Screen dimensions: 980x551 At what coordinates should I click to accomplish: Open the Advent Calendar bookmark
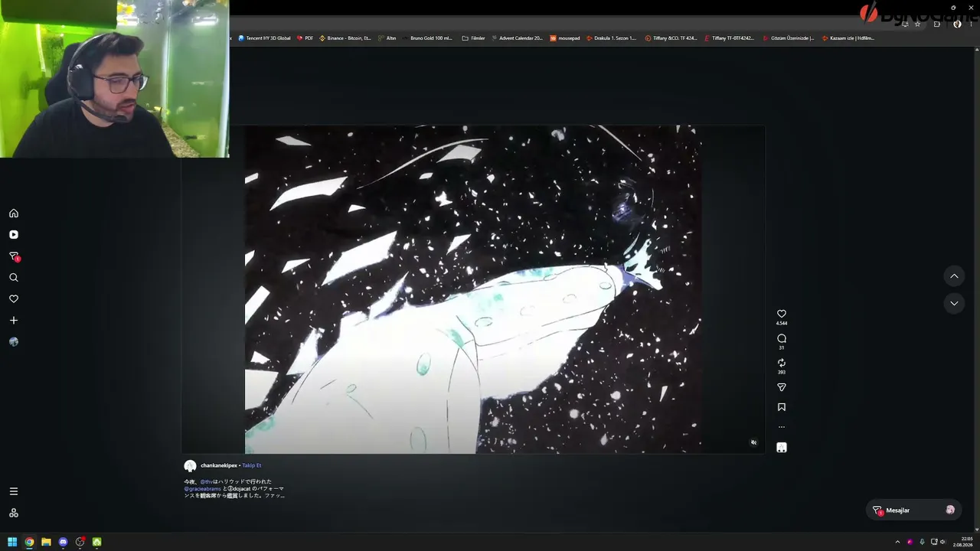click(x=518, y=38)
